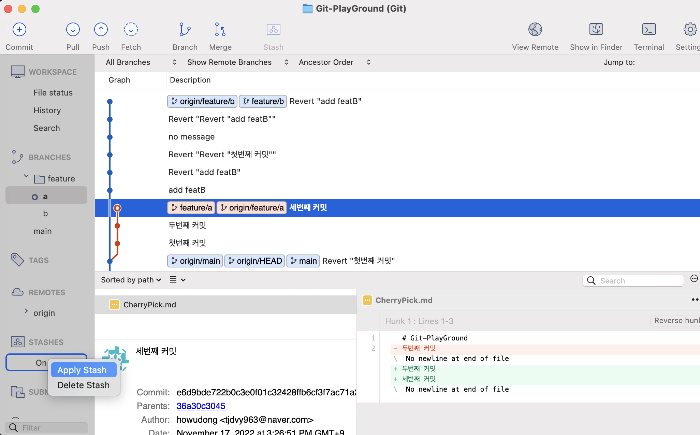Select the main branch in sidebar

(x=42, y=231)
